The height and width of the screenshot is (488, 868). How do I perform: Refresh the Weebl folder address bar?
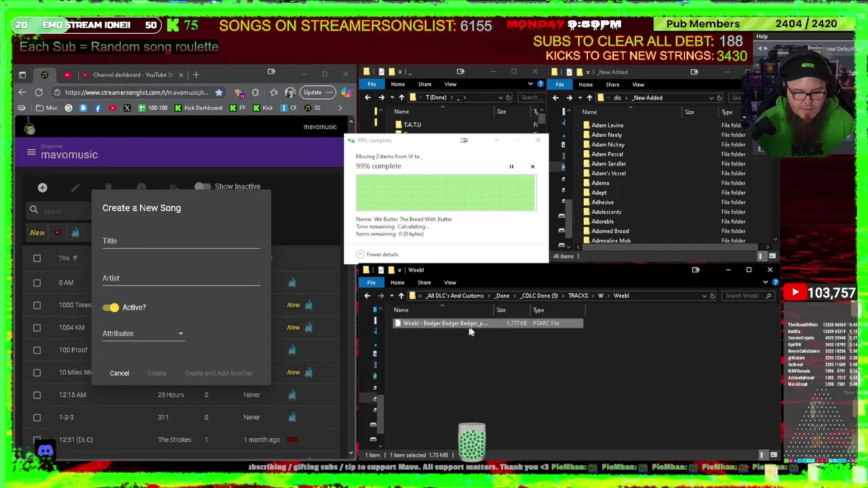coord(713,296)
